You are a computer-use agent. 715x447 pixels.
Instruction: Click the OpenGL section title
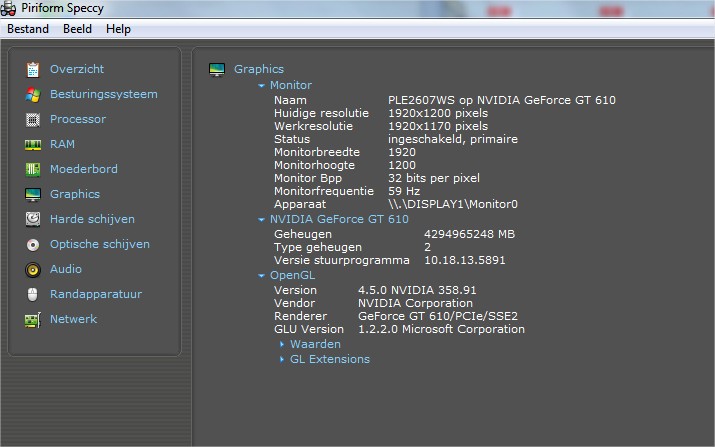point(292,275)
